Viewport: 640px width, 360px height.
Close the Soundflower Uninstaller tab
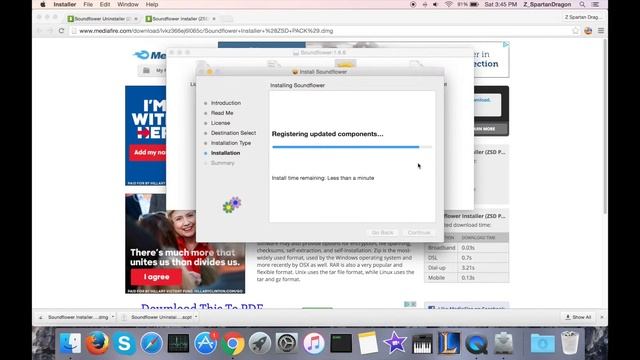coord(136,19)
